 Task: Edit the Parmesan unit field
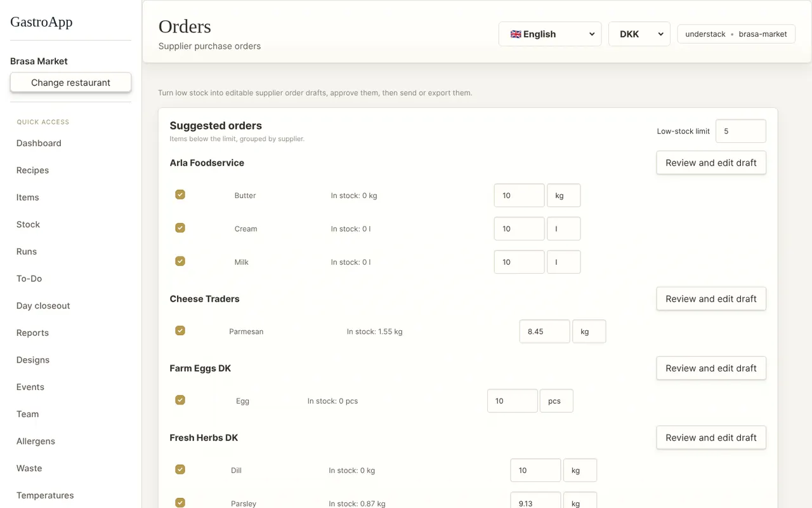point(589,331)
